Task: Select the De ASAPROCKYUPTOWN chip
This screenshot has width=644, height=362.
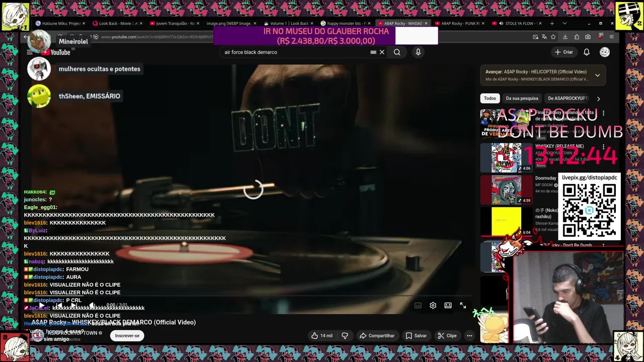Action: click(568, 99)
